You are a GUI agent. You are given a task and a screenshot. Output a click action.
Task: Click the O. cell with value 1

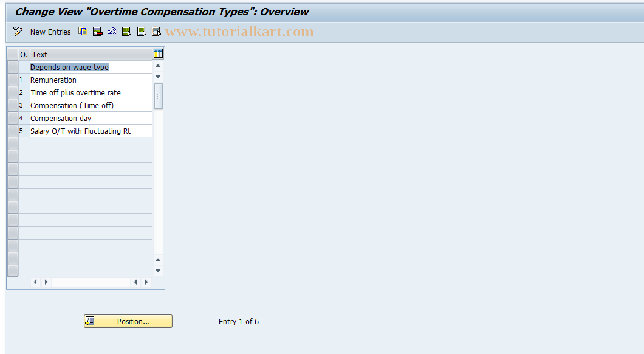[24, 80]
